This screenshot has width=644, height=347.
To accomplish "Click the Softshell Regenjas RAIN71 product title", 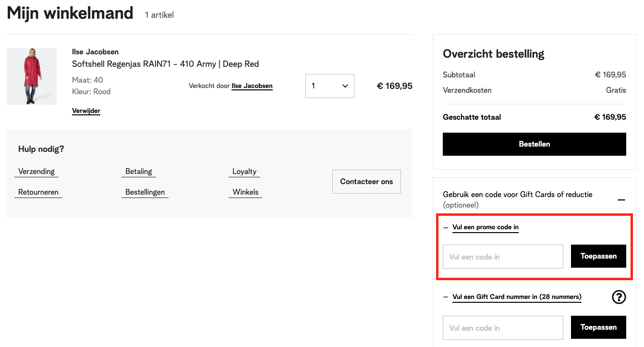I will click(166, 64).
